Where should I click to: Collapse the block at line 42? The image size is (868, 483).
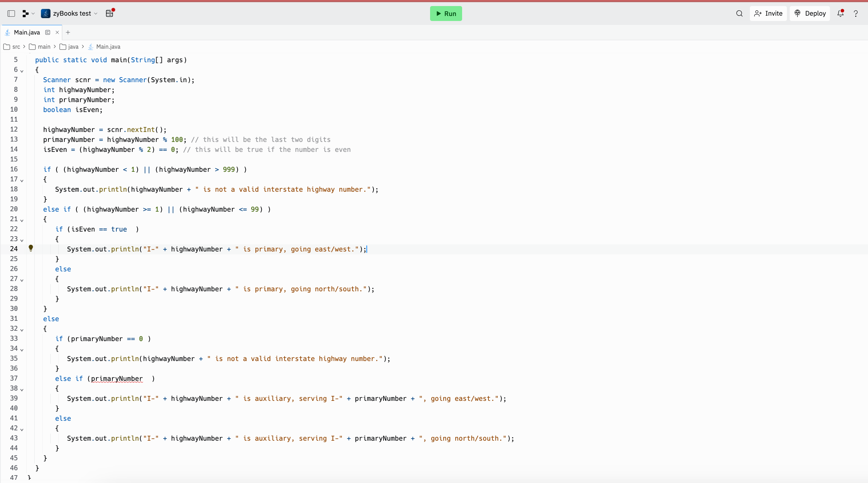21,430
